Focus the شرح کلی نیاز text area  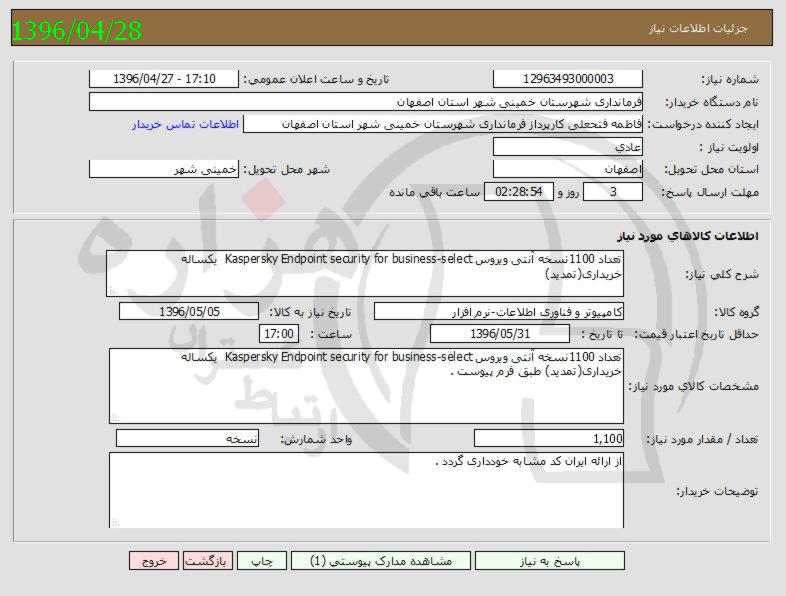pos(365,273)
